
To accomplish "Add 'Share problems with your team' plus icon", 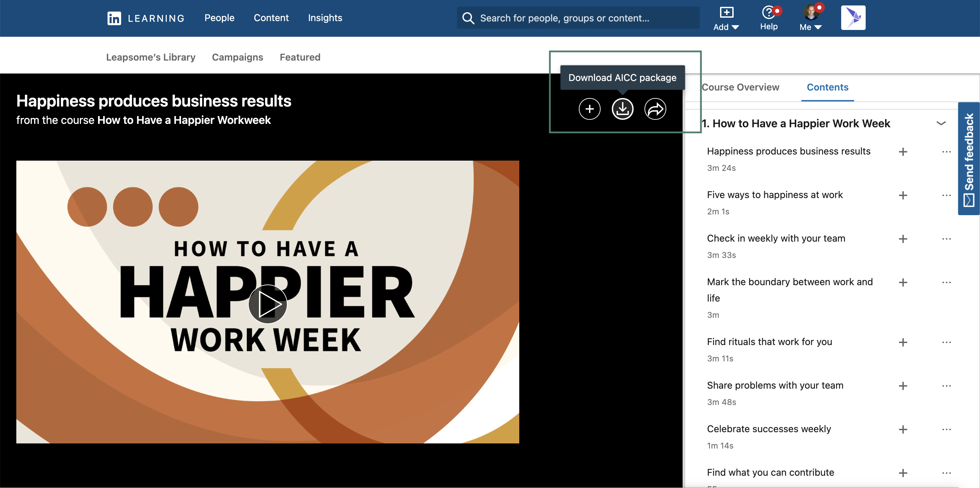I will pyautogui.click(x=903, y=386).
